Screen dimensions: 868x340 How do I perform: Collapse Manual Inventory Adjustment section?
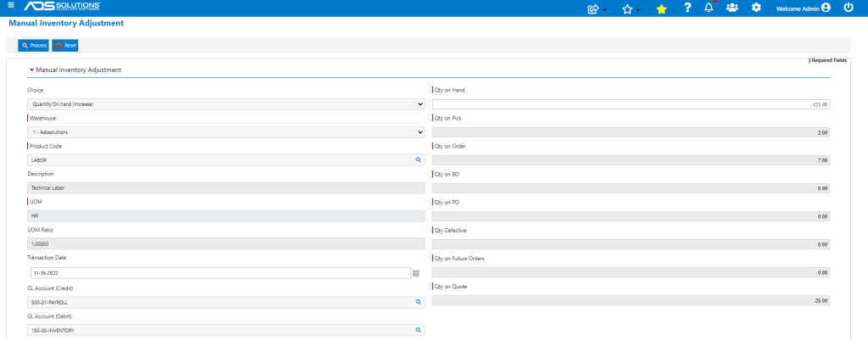point(31,70)
